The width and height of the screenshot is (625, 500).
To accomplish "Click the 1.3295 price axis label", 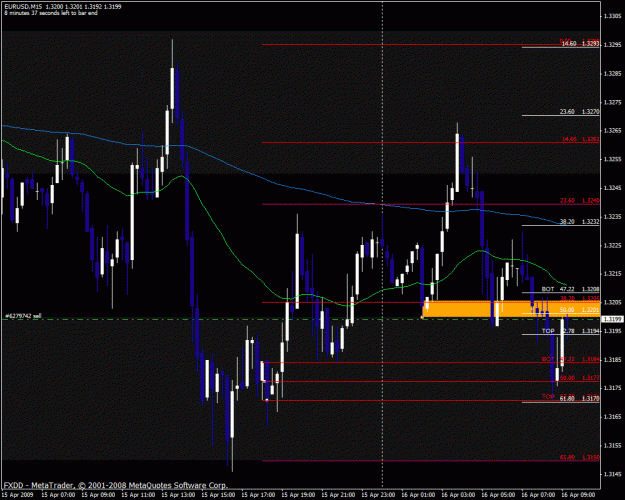I will point(613,45).
